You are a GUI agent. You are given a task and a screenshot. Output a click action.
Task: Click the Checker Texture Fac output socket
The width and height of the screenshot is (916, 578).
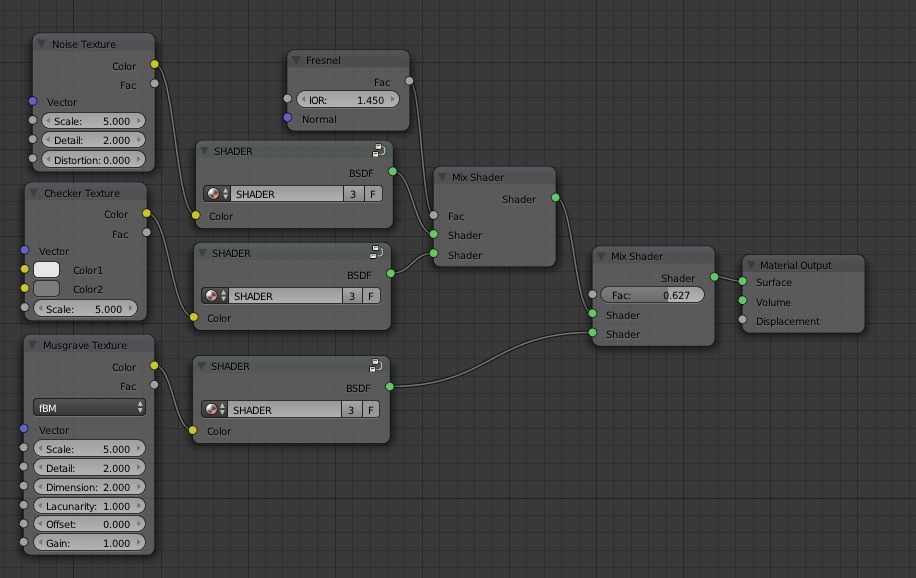coord(146,233)
